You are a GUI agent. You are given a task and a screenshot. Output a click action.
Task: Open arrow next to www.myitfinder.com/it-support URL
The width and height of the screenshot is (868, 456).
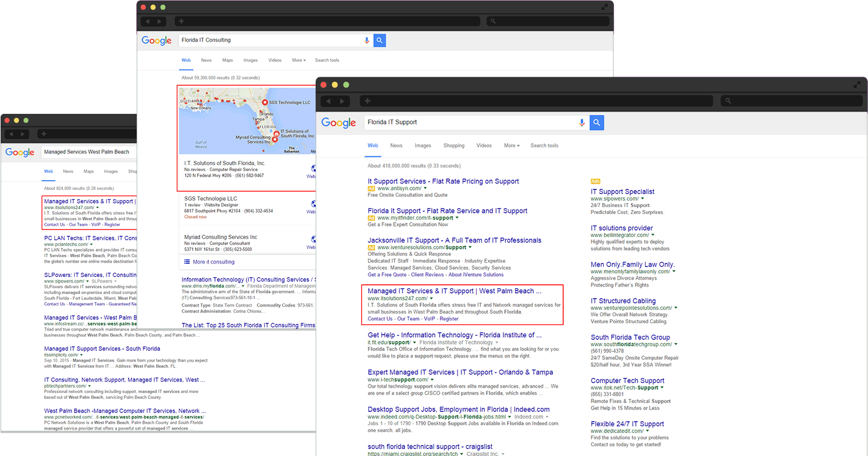pos(457,218)
